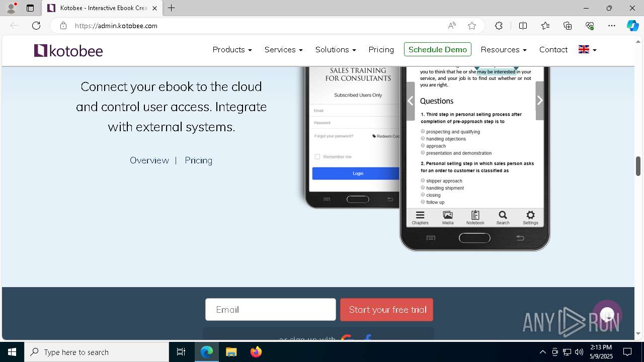Go to next slide arrow
Screen dimensions: 644x362
click(x=540, y=101)
